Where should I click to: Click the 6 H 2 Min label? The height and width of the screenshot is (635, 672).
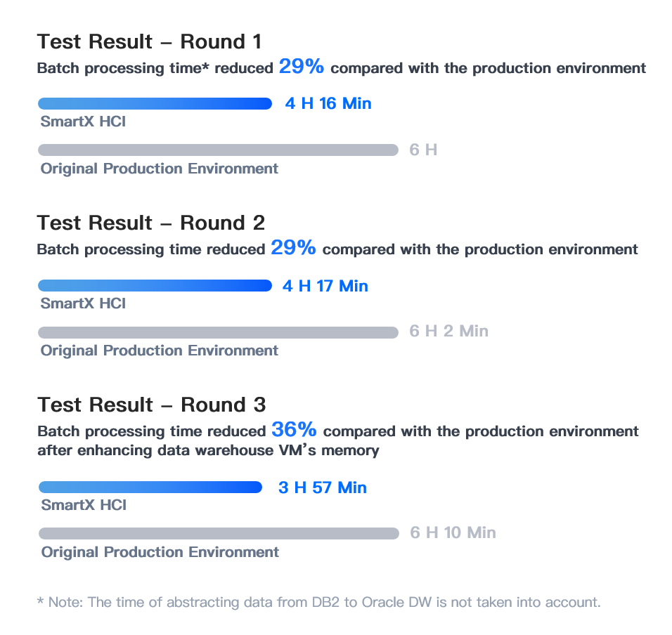click(x=448, y=331)
